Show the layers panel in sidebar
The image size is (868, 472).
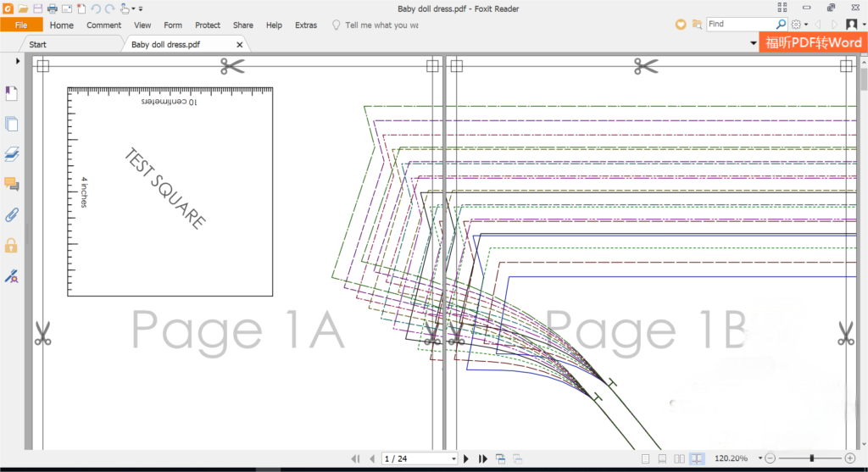pyautogui.click(x=12, y=154)
